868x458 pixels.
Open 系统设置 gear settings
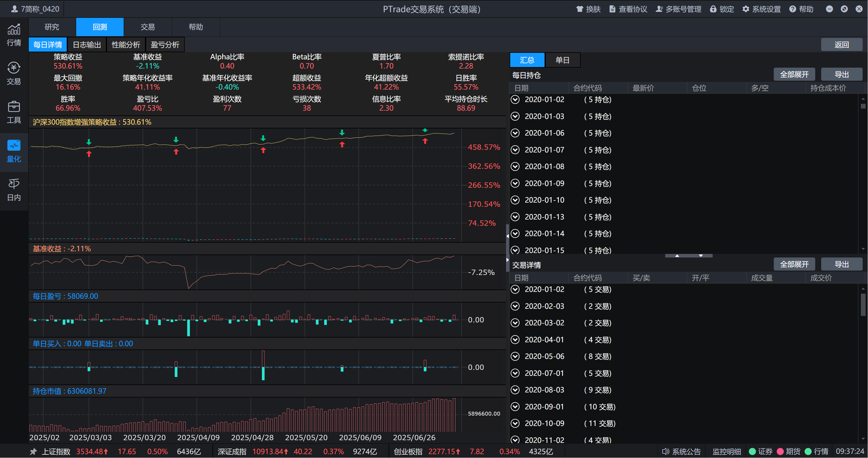tap(746, 9)
